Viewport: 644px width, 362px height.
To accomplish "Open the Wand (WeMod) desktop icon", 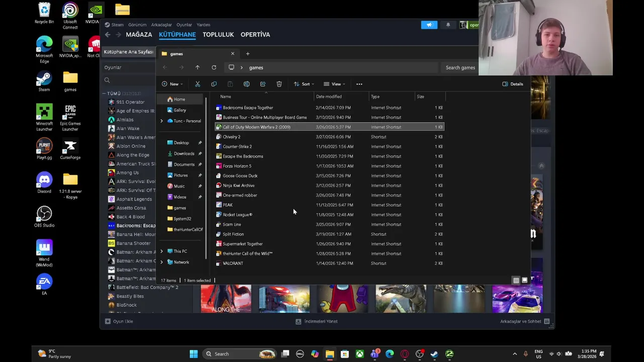I will click(44, 253).
